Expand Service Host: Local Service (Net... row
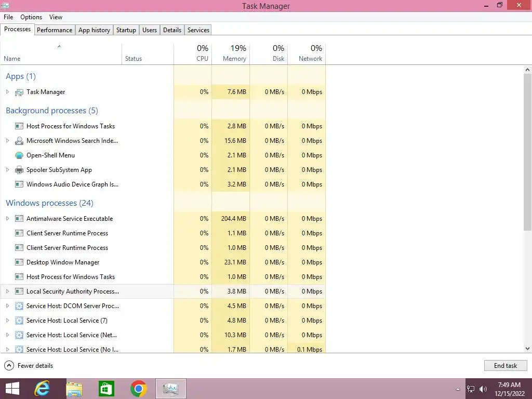 [7, 335]
